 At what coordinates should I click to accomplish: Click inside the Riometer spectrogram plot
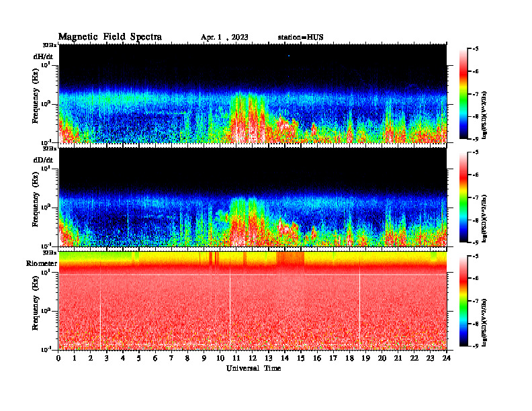253,301
